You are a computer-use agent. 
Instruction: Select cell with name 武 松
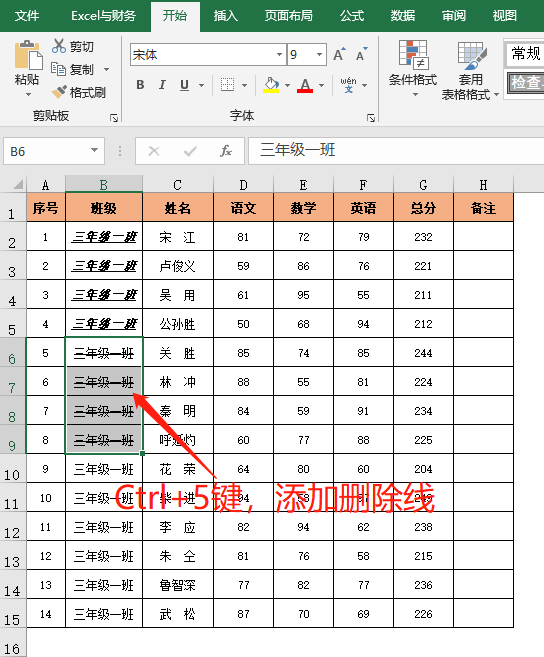[178, 613]
